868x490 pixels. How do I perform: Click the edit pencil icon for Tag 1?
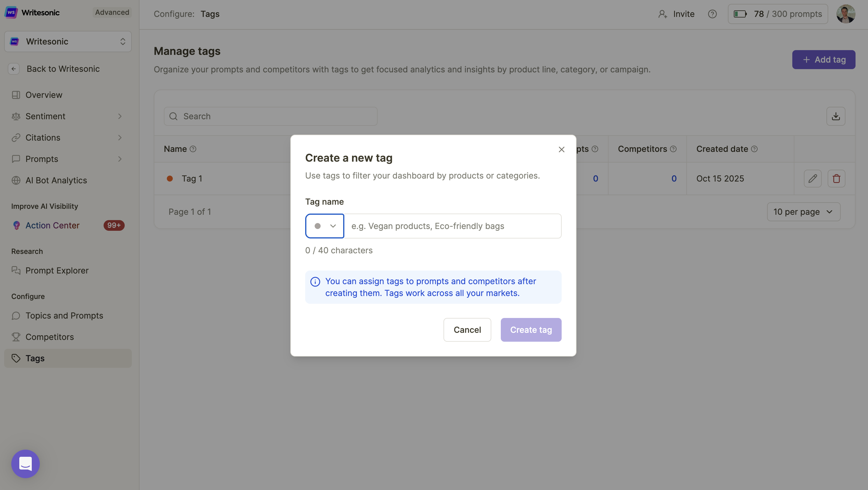(x=812, y=179)
